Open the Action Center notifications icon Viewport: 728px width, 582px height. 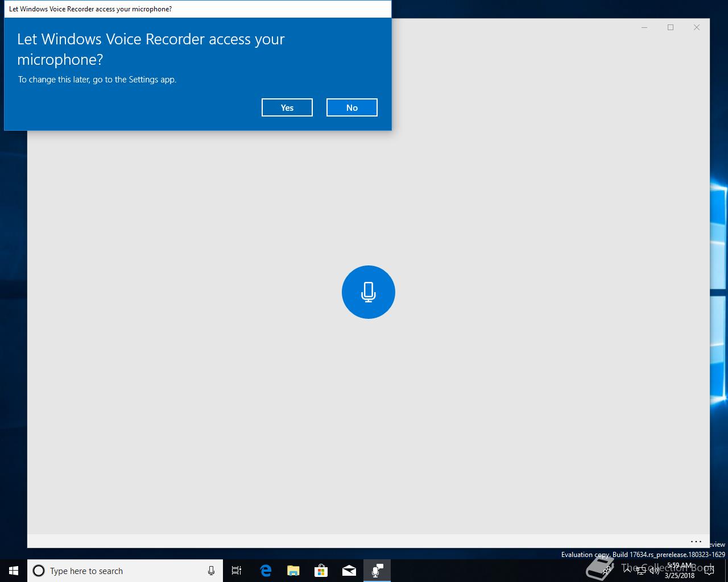tap(709, 571)
